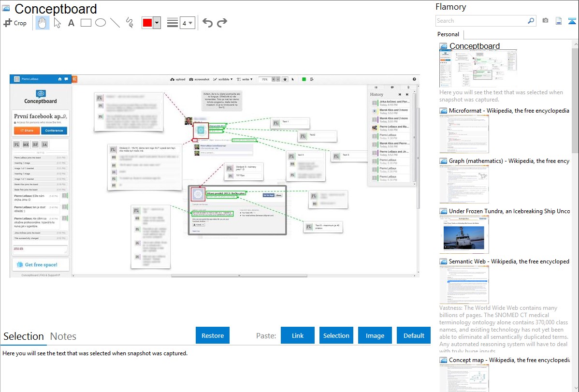
Task: Open the Personal tab
Action: [x=449, y=34]
